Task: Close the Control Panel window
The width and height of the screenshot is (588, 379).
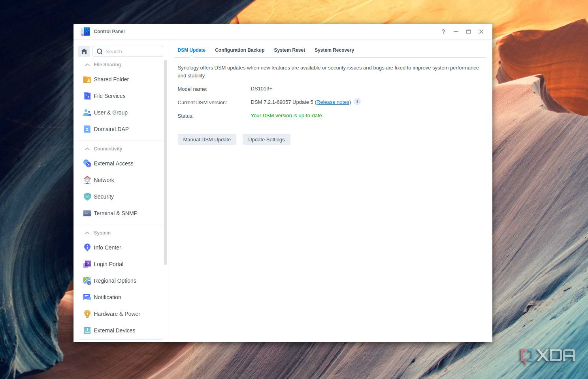Action: click(x=481, y=32)
